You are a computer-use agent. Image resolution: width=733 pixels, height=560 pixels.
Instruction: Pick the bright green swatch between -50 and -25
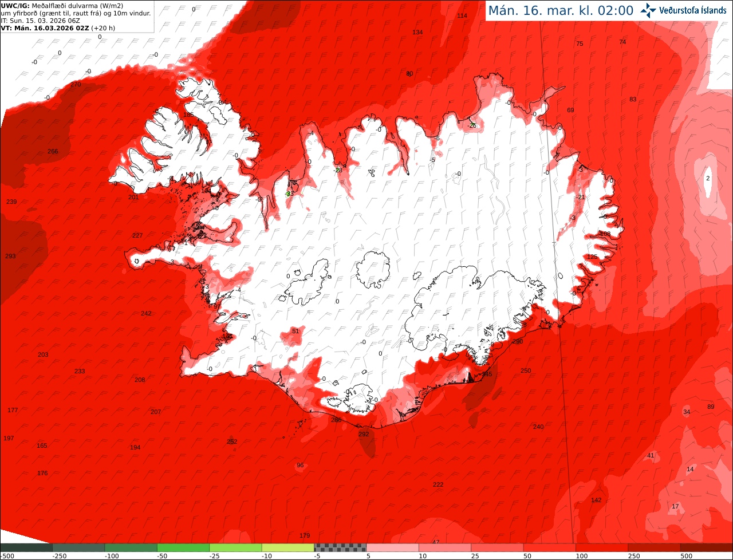(x=183, y=547)
